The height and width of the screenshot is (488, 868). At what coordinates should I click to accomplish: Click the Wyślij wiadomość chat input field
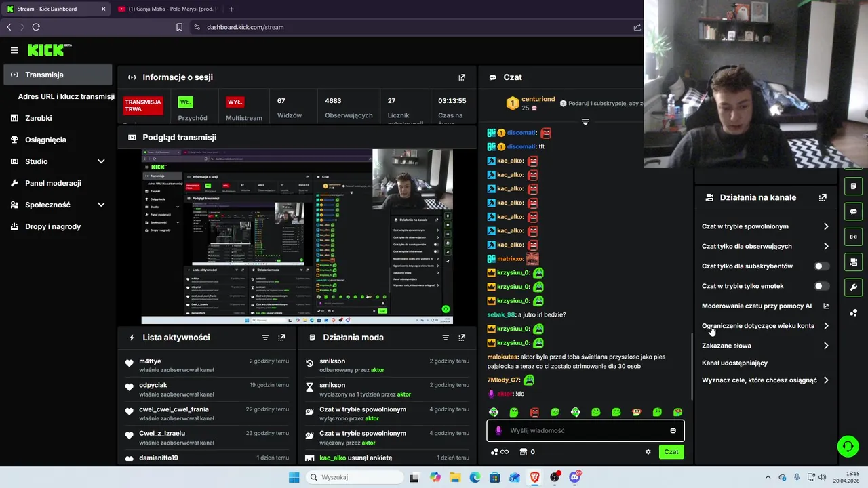point(585,430)
